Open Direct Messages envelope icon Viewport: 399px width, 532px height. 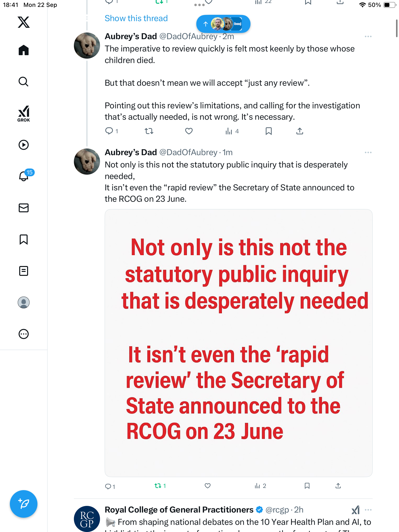pos(24,208)
